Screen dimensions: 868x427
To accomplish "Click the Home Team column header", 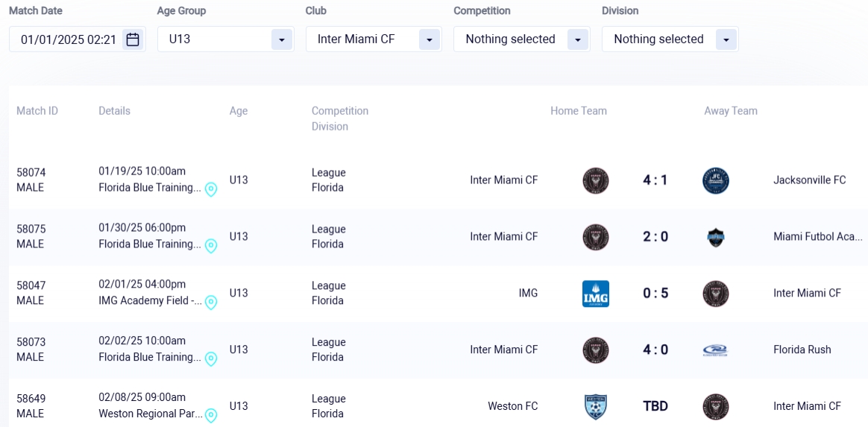I will 579,111.
